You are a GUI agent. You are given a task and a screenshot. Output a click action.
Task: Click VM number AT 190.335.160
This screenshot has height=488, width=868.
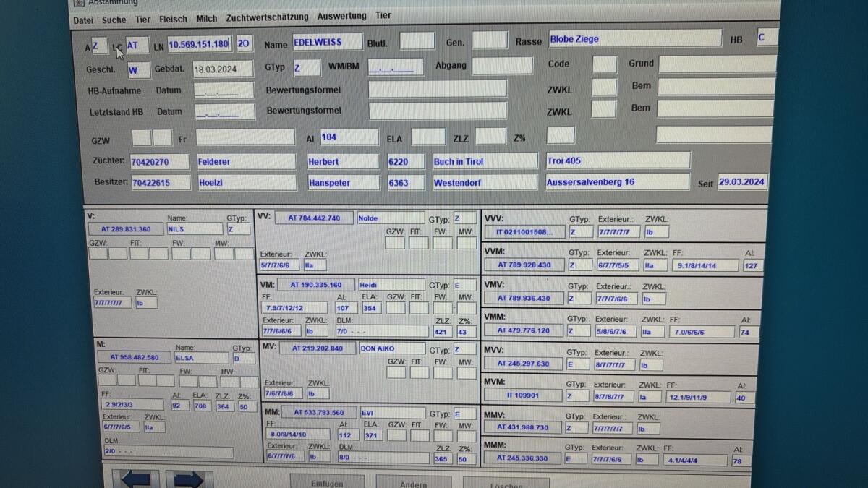(x=315, y=285)
